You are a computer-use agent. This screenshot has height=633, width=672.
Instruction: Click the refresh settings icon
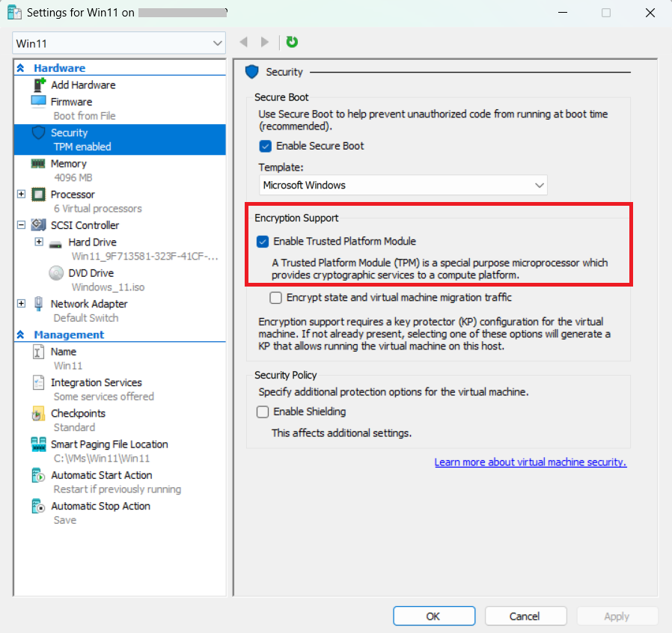pyautogui.click(x=291, y=43)
